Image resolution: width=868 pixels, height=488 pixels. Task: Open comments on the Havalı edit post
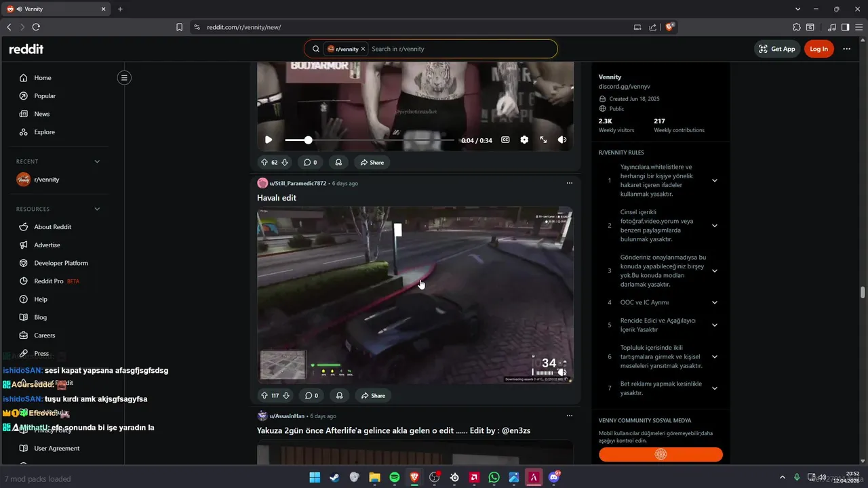[311, 395]
